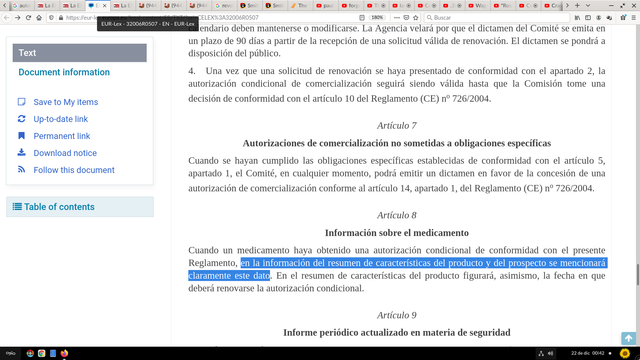Launch Chrome from the taskbar
The height and width of the screenshot is (360, 640).
pyautogui.click(x=42, y=353)
